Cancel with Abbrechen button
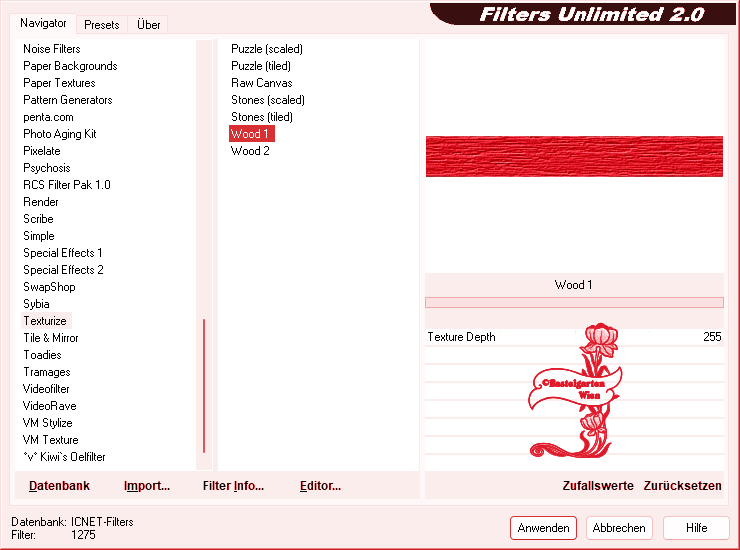Screen dimensions: 740x550 pyautogui.click(x=619, y=528)
